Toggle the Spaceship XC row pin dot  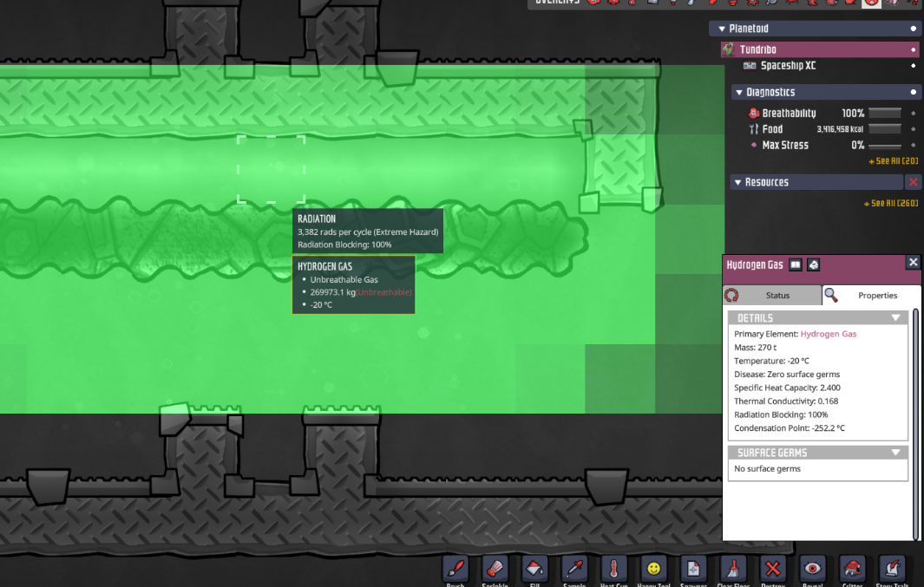pyautogui.click(x=914, y=65)
